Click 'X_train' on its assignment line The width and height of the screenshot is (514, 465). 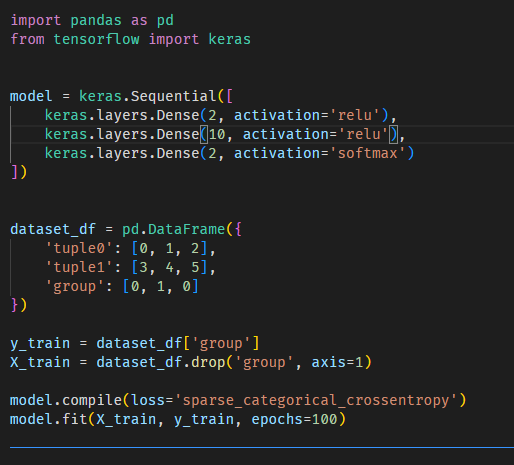40,362
